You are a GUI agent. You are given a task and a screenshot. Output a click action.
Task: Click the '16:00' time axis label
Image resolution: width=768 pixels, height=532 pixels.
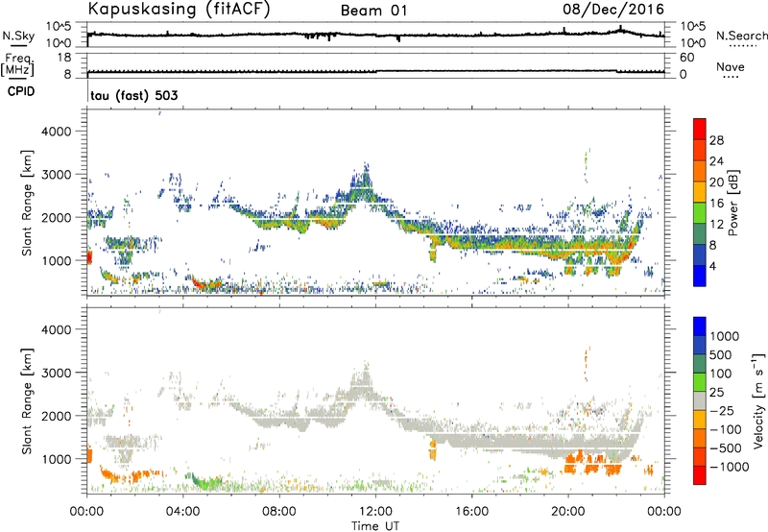471,512
